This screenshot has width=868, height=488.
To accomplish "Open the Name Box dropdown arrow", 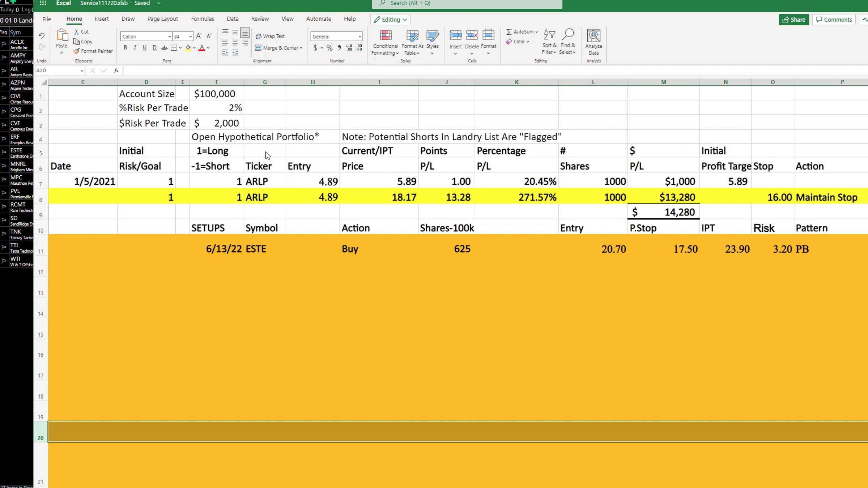I will pyautogui.click(x=82, y=70).
